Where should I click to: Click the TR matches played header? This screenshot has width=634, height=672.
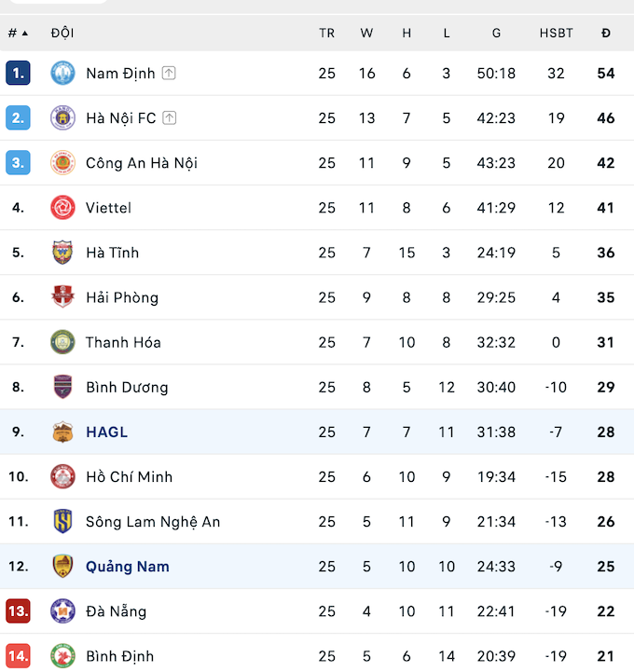pos(326,33)
